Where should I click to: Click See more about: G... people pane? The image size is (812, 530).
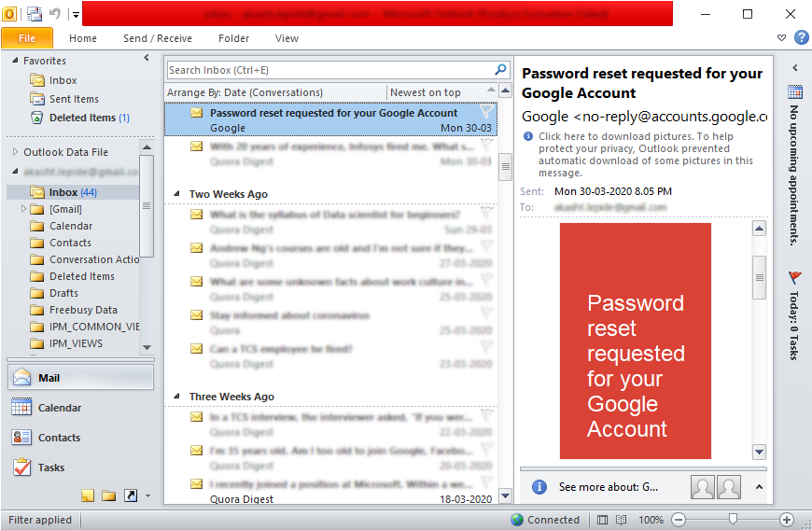coord(608,486)
